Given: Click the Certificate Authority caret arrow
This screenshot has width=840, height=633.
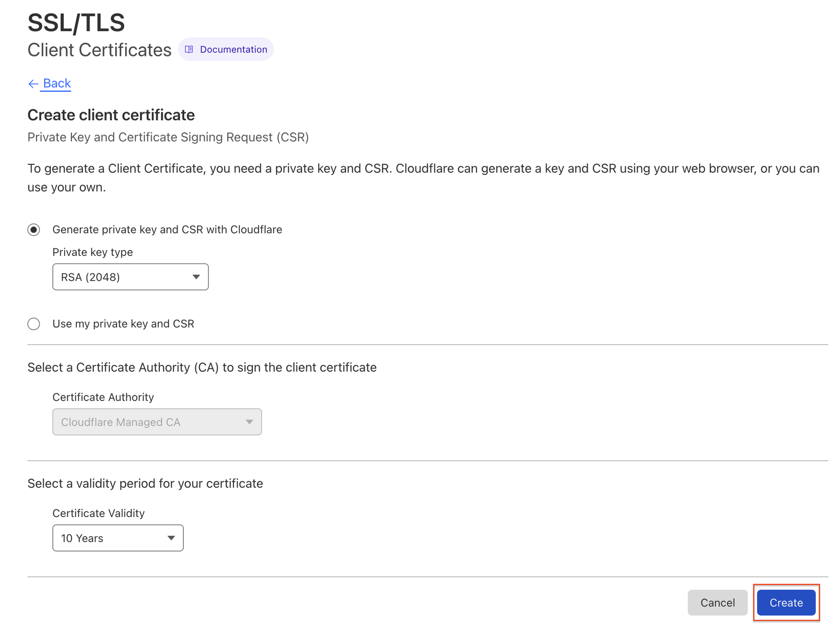Looking at the screenshot, I should (x=249, y=422).
